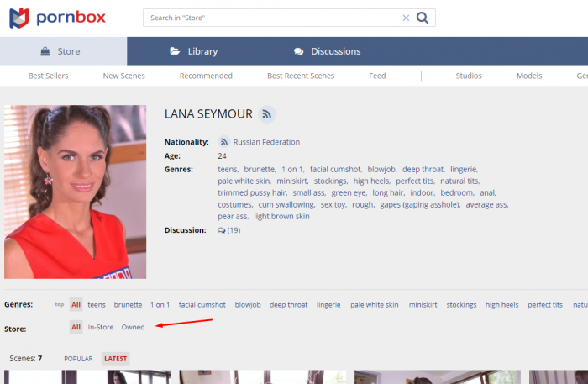
Task: Open the Store tab
Action: (63, 51)
